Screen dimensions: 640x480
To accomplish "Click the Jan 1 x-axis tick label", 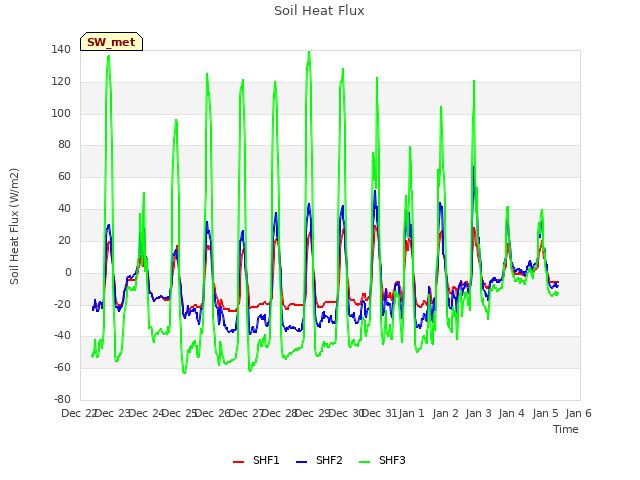I will tap(411, 413).
